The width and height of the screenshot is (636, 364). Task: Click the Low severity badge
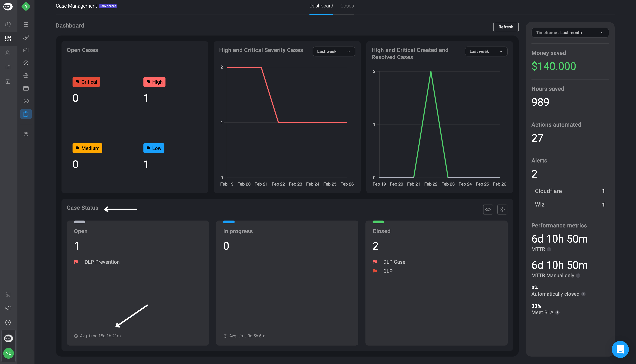154,148
